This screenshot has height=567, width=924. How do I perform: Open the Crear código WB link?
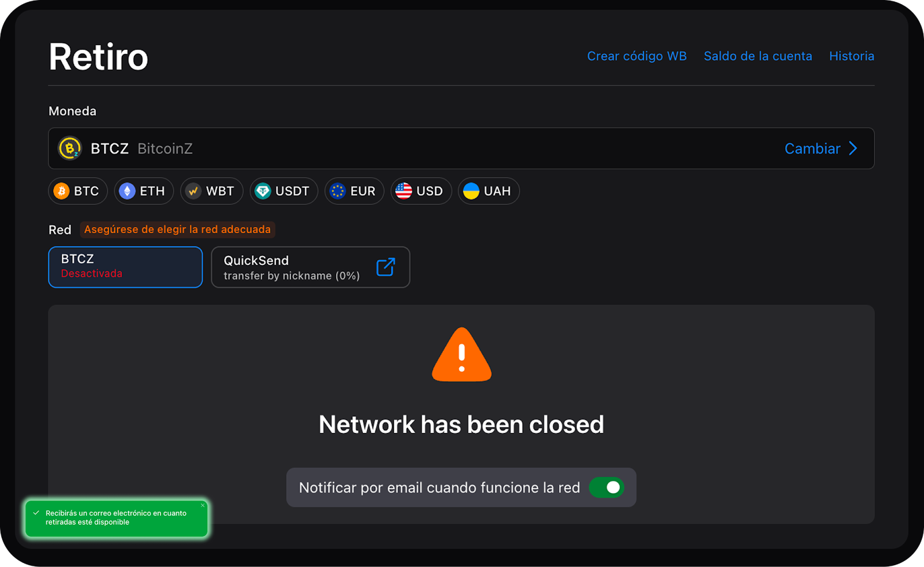coord(636,56)
